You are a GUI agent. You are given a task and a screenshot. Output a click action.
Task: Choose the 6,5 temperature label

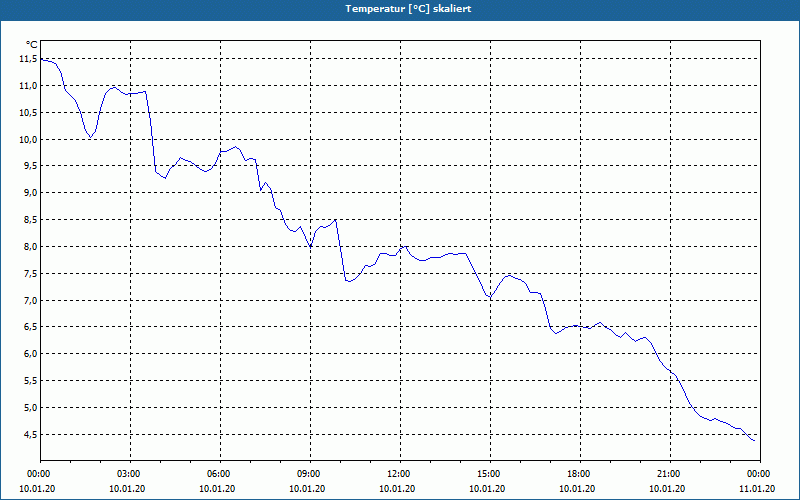(x=30, y=327)
